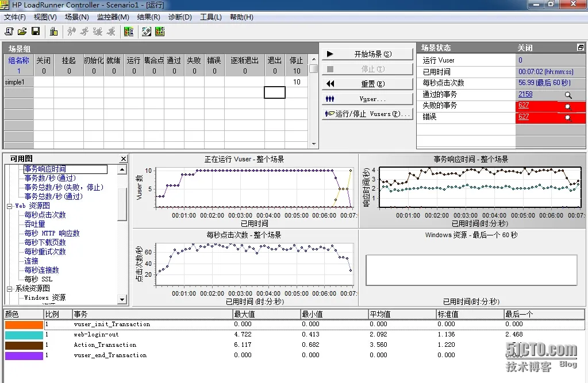Click brown swatch of Action_Transaction

coord(24,345)
